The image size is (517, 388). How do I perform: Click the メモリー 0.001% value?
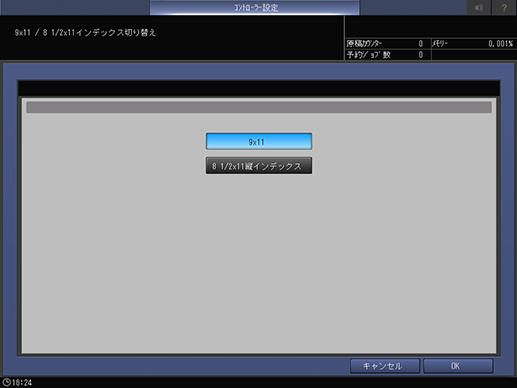point(500,44)
